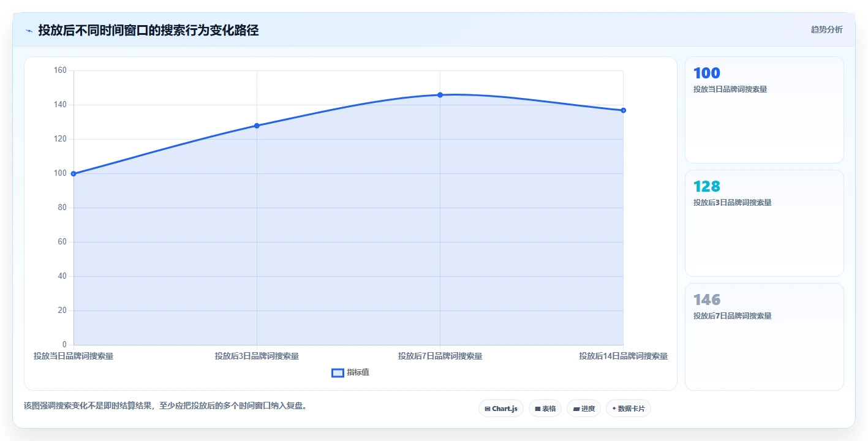This screenshot has height=441, width=868.
Task: Click the x-axis label 投放后3日品牌词搜索量
Action: pos(257,356)
